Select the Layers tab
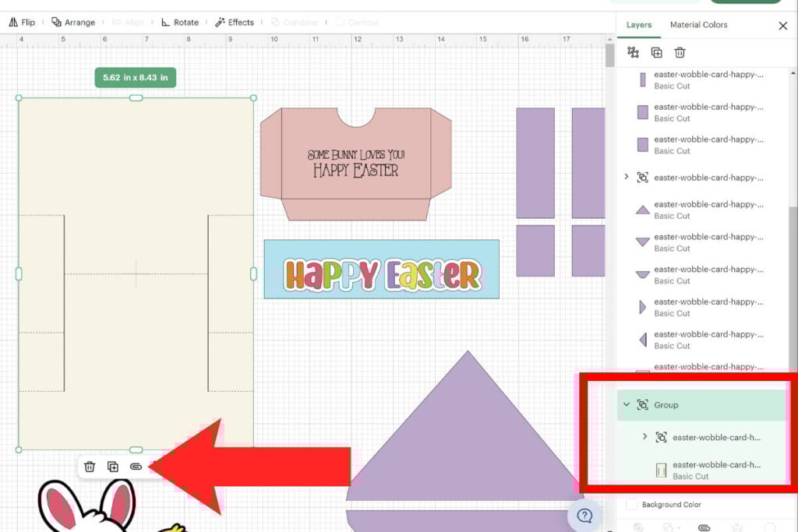798x532 pixels. tap(639, 25)
